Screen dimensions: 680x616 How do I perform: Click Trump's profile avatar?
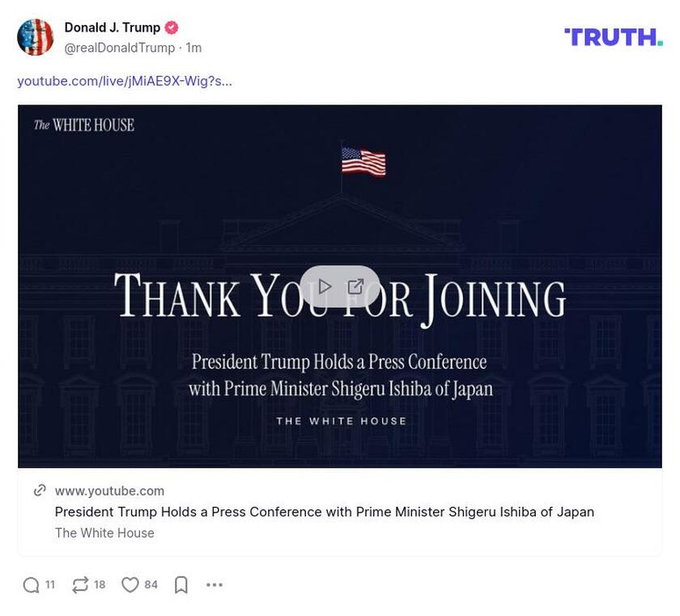pyautogui.click(x=36, y=36)
